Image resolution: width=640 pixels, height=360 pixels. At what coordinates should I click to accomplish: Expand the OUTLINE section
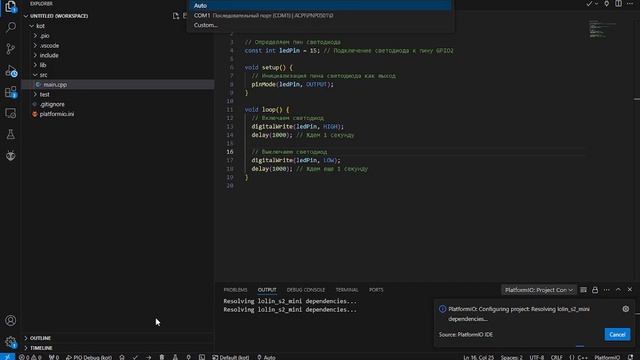(x=40, y=338)
